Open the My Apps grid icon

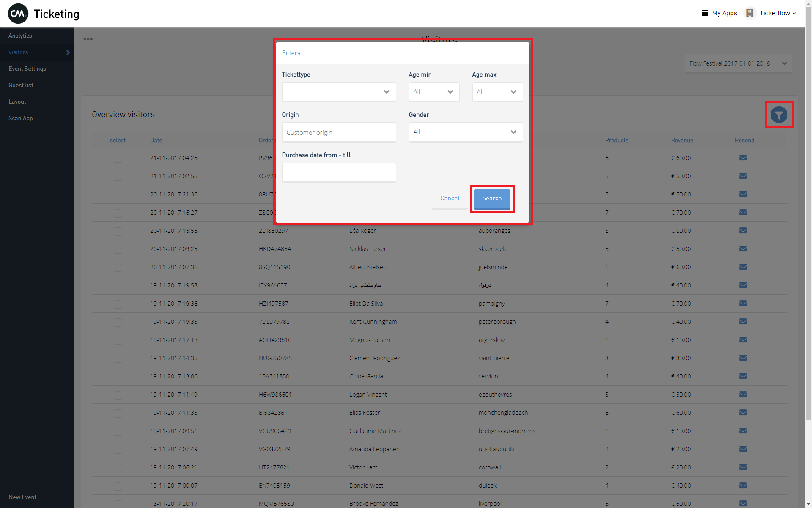pos(705,13)
